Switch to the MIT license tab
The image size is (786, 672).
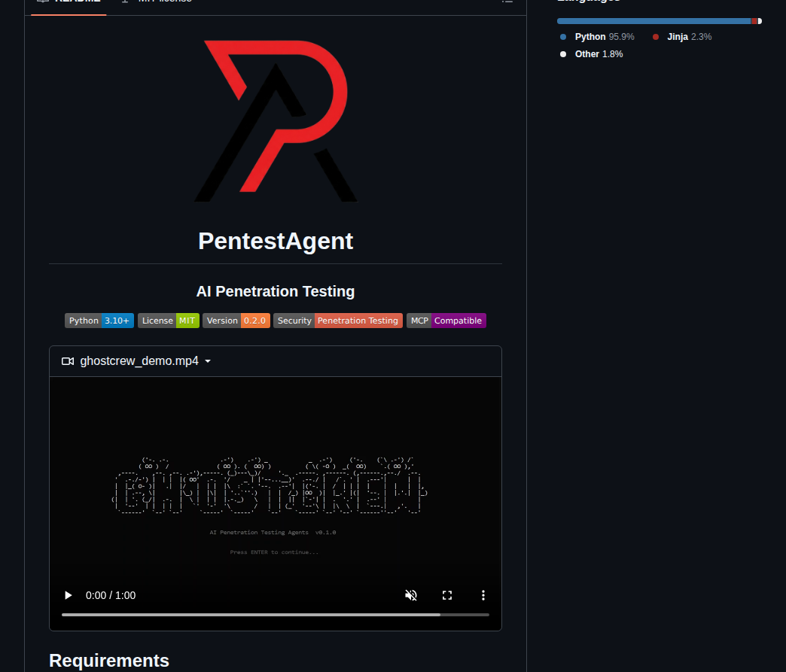click(157, 2)
